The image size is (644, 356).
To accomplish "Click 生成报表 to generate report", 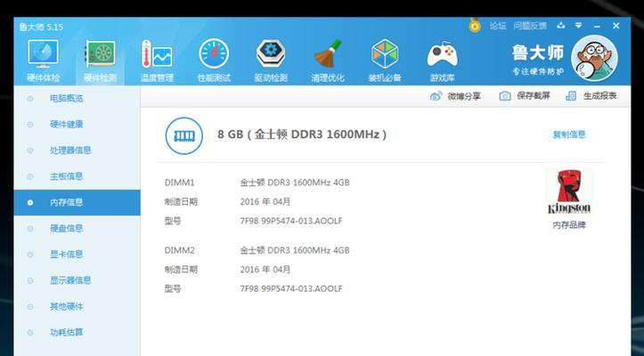I will point(591,96).
